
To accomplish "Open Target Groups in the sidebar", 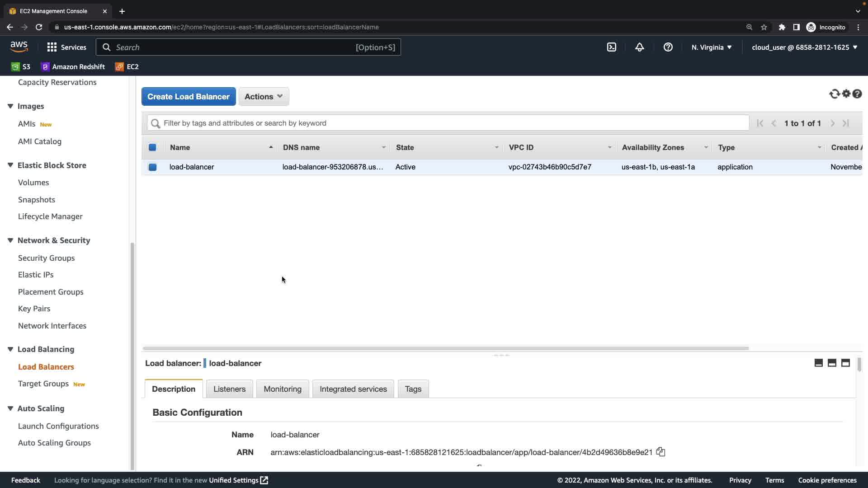I will click(43, 384).
